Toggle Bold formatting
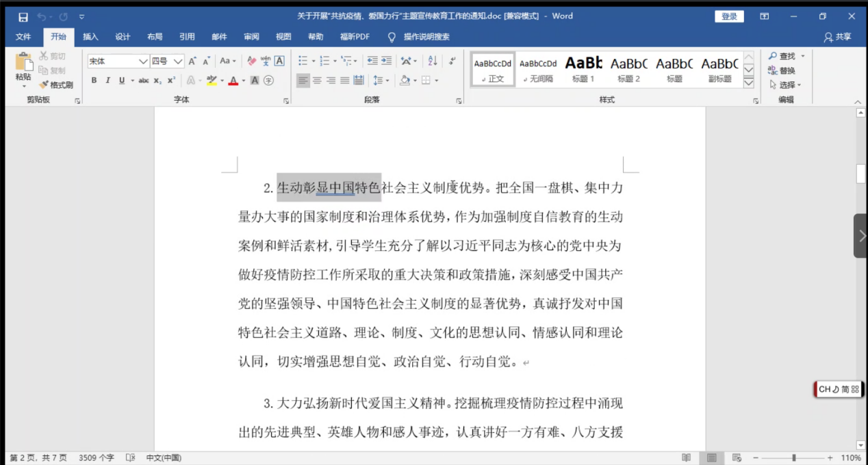 (94, 80)
